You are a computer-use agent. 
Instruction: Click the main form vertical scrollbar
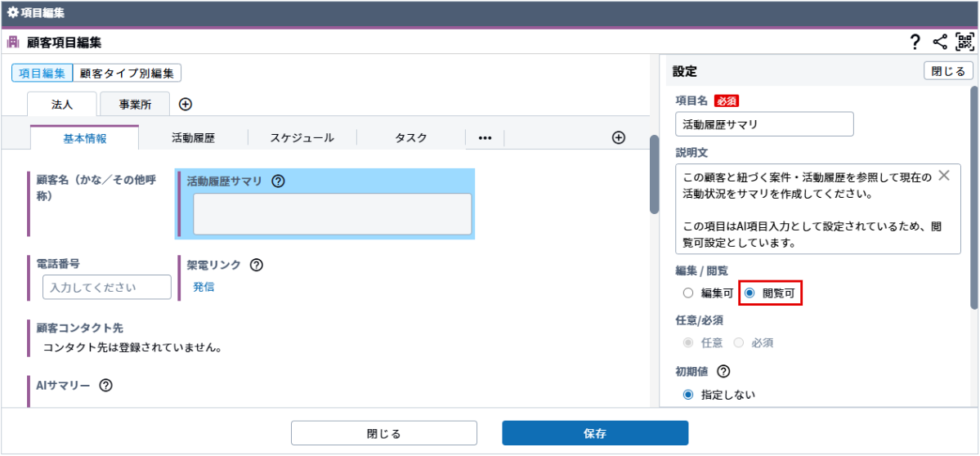(x=655, y=176)
